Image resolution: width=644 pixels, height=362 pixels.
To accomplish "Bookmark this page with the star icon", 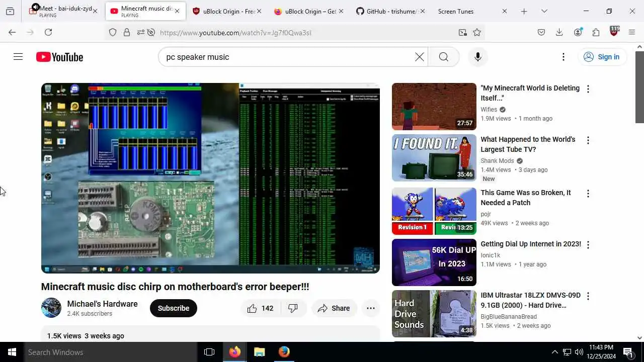I will 477,32.
